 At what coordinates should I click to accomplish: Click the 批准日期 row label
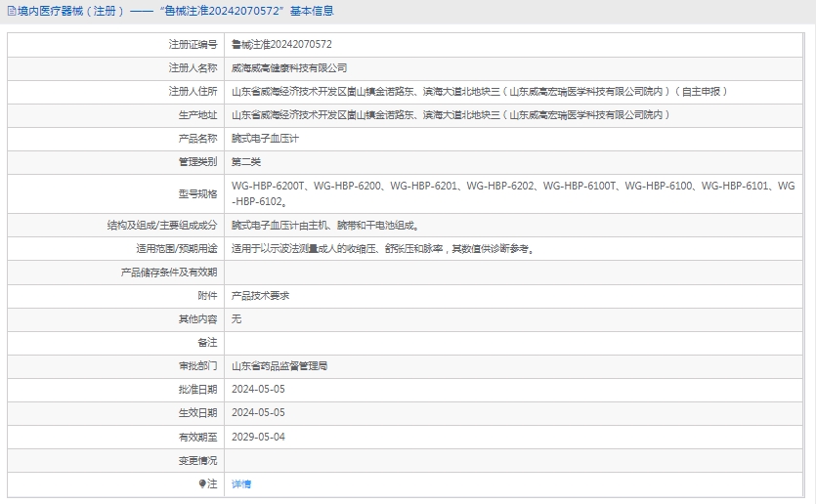pos(197,390)
